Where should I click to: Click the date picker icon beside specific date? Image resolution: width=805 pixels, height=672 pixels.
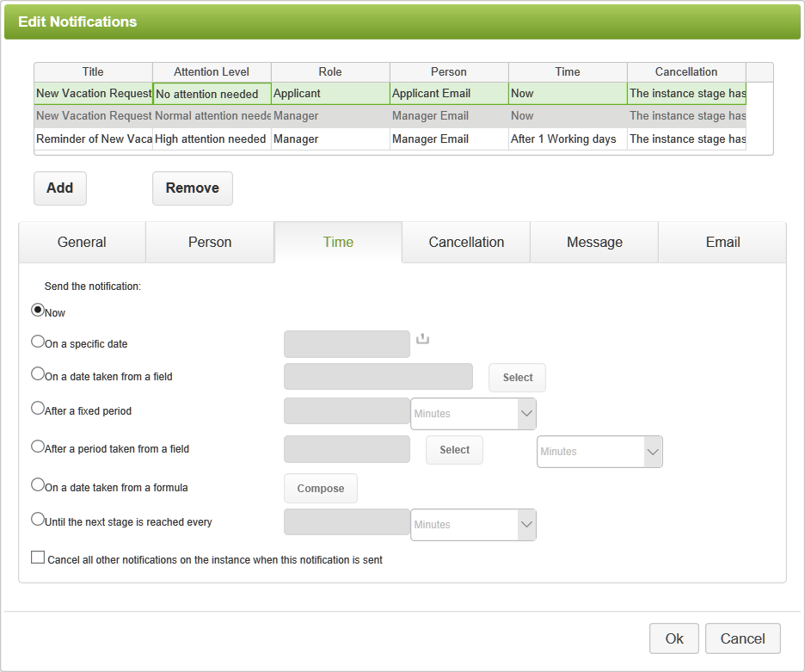[x=422, y=340]
